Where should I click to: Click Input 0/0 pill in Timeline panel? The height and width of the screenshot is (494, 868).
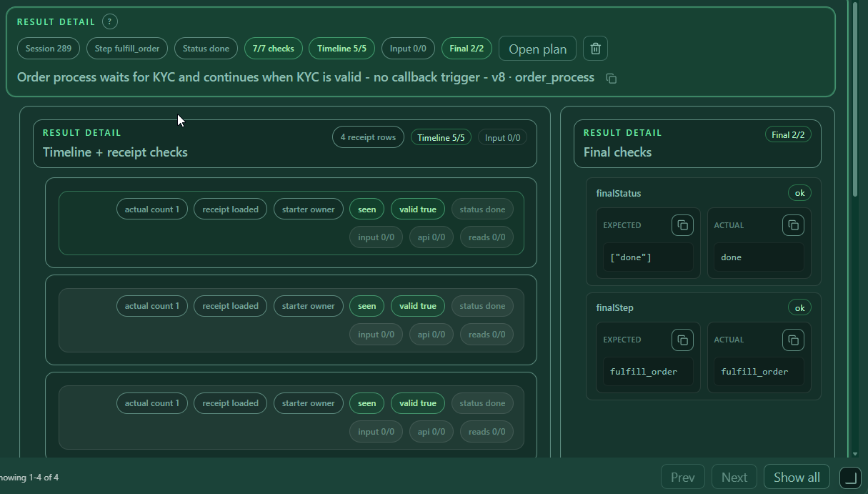click(502, 137)
